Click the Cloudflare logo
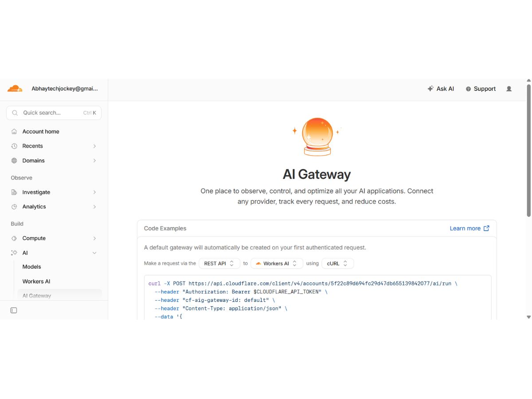This screenshot has width=532, height=399. coord(15,89)
